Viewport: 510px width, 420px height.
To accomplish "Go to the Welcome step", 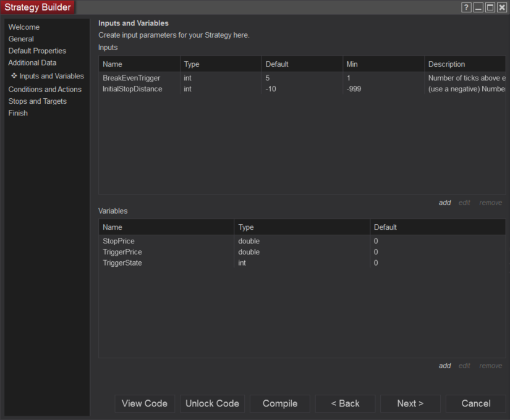I will click(24, 27).
